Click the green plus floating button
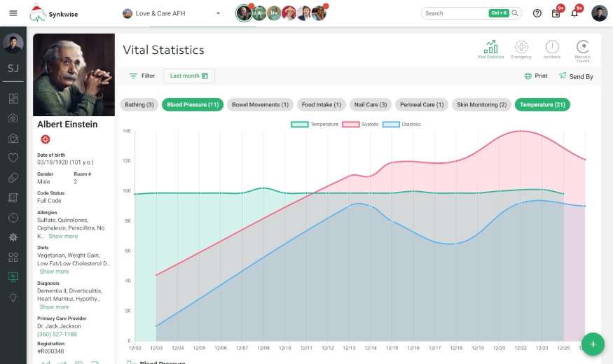 pos(593,344)
